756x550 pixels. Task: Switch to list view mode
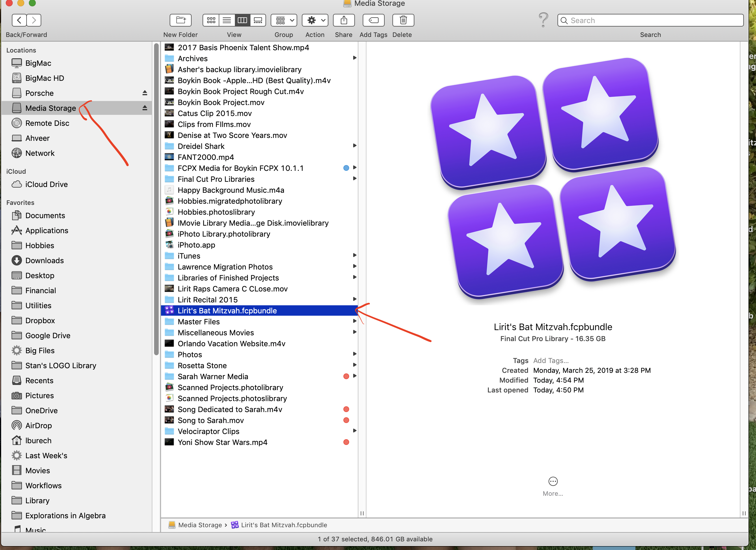coord(227,20)
